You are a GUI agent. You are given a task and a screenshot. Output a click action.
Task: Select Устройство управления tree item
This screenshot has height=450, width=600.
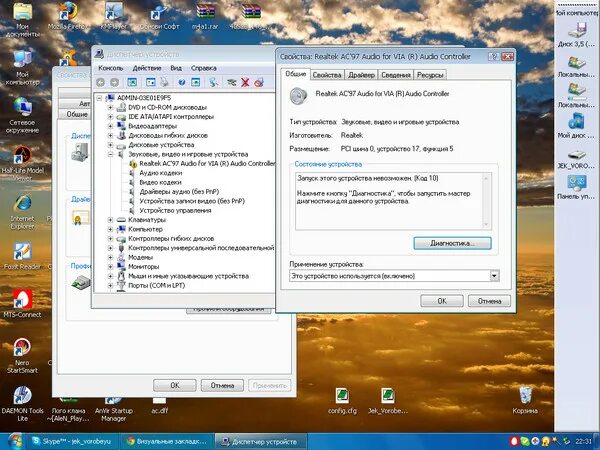click(x=175, y=210)
